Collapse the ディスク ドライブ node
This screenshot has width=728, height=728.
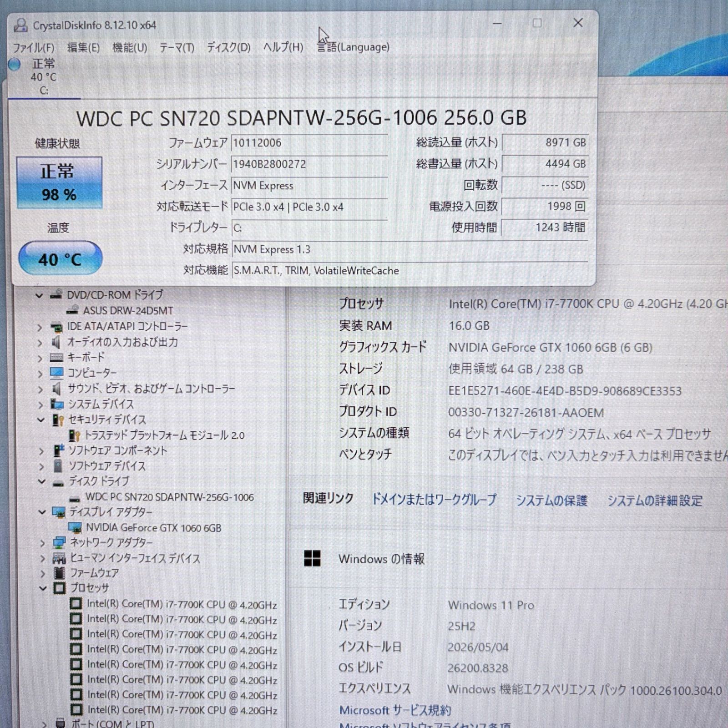[x=42, y=481]
